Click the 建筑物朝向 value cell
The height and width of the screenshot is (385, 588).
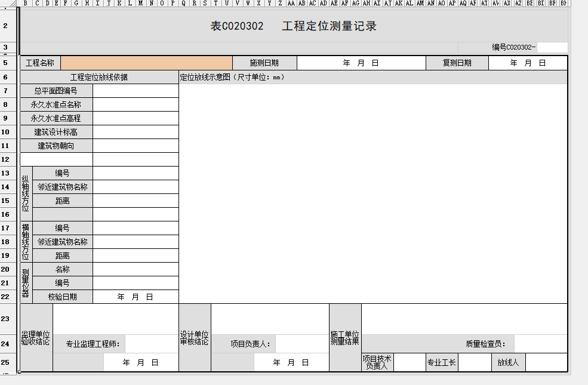pos(136,146)
